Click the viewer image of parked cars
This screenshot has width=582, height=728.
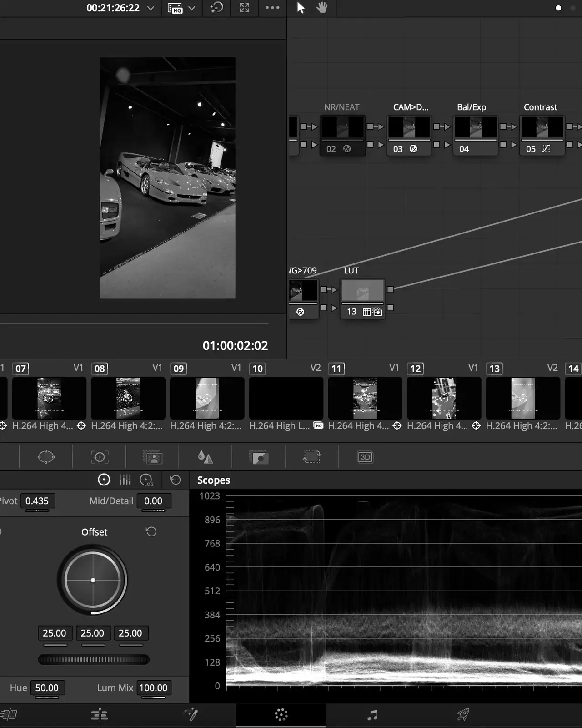coord(168,178)
